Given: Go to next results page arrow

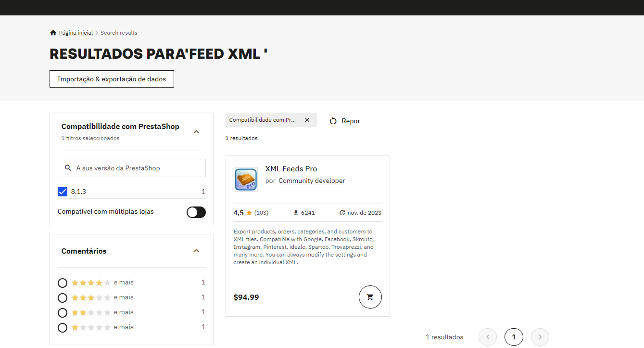Looking at the screenshot, I should click(x=540, y=337).
